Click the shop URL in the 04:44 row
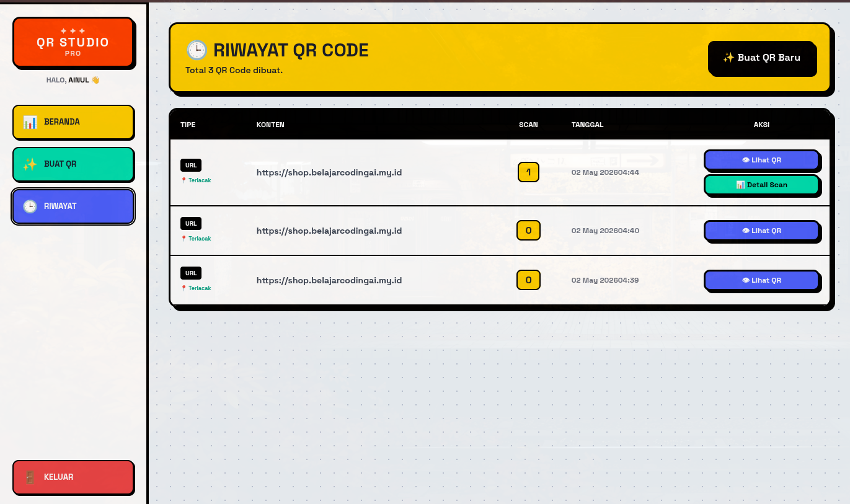Image resolution: width=850 pixels, height=504 pixels. click(x=329, y=172)
